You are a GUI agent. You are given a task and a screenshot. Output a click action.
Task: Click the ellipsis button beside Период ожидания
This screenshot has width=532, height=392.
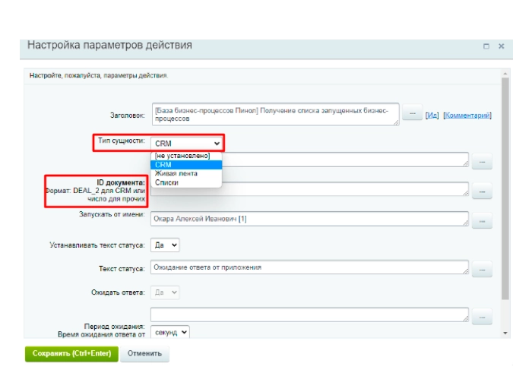pyautogui.click(x=481, y=316)
